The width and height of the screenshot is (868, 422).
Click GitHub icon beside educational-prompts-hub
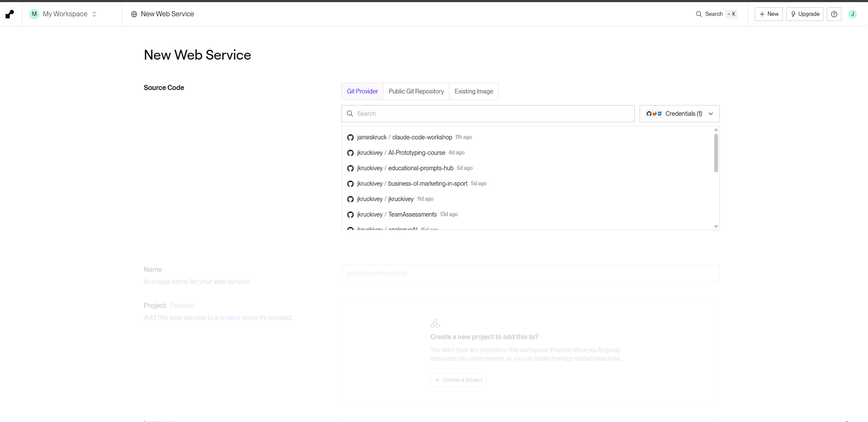pyautogui.click(x=350, y=169)
